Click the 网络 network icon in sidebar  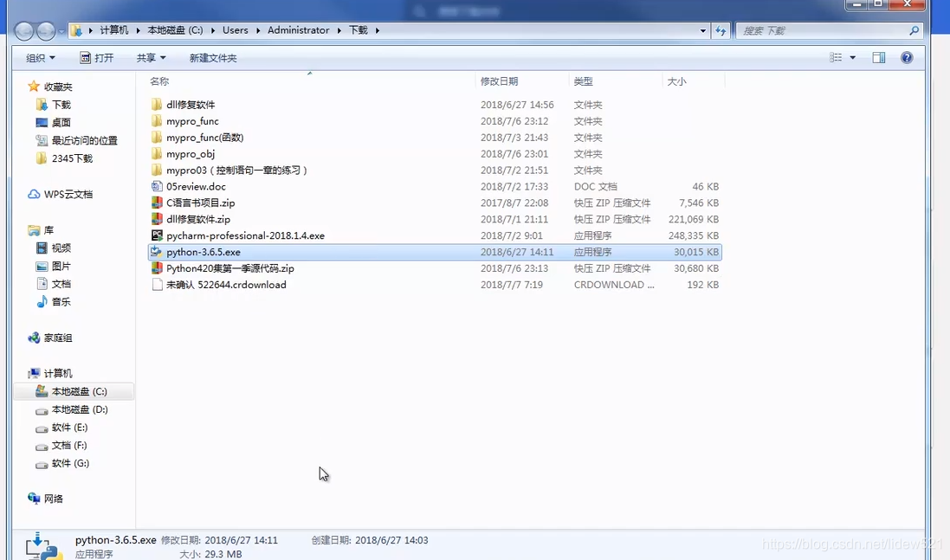(34, 499)
